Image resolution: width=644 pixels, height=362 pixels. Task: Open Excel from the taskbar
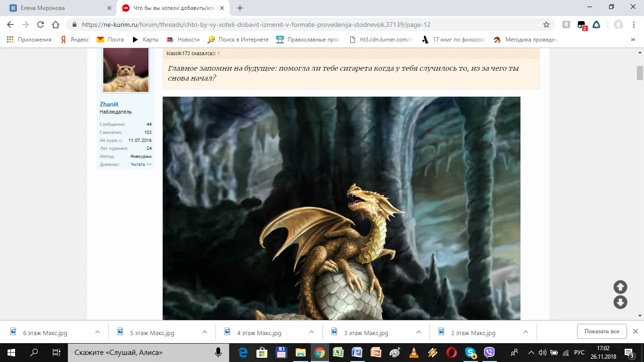pyautogui.click(x=339, y=352)
